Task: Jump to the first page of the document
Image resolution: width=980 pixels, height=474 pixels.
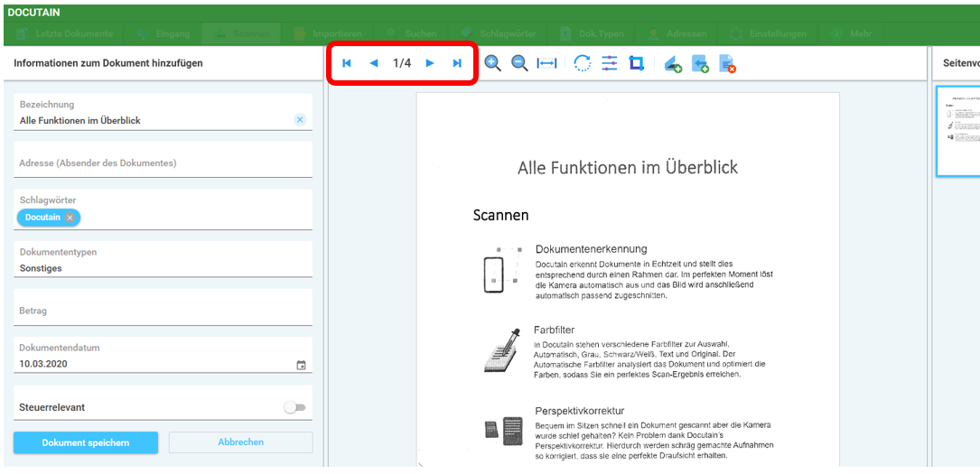Action: pyautogui.click(x=347, y=63)
